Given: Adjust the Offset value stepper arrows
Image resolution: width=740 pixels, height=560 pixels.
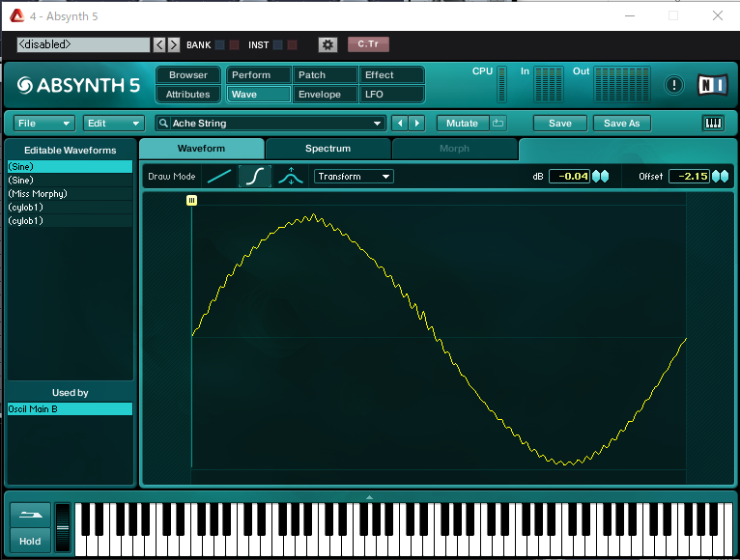Looking at the screenshot, I should tap(720, 177).
